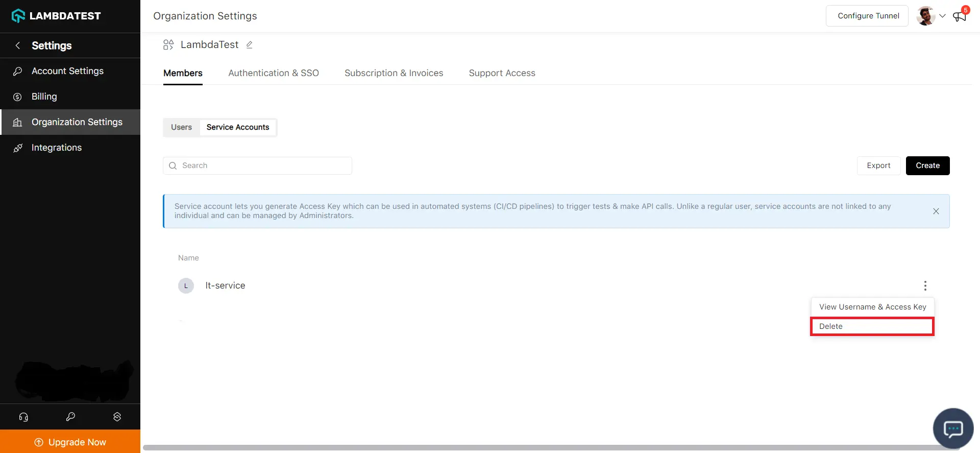This screenshot has width=980, height=453.
Task: Click the back arrow beside Settings
Action: coord(18,45)
